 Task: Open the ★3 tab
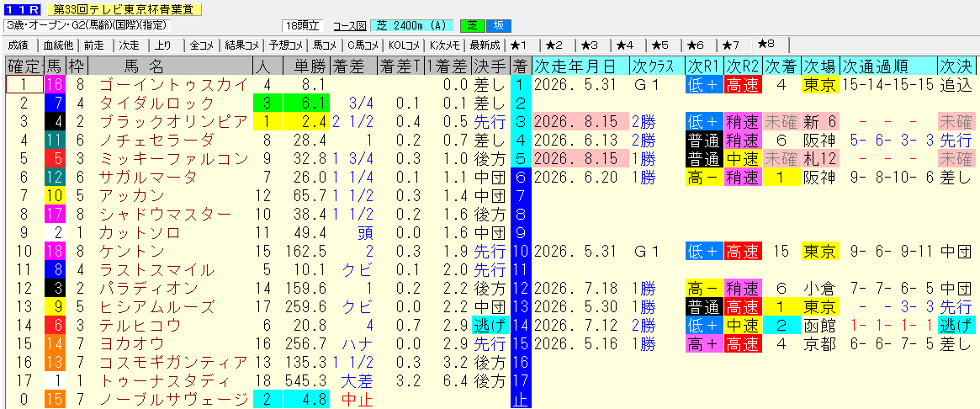coord(590,45)
